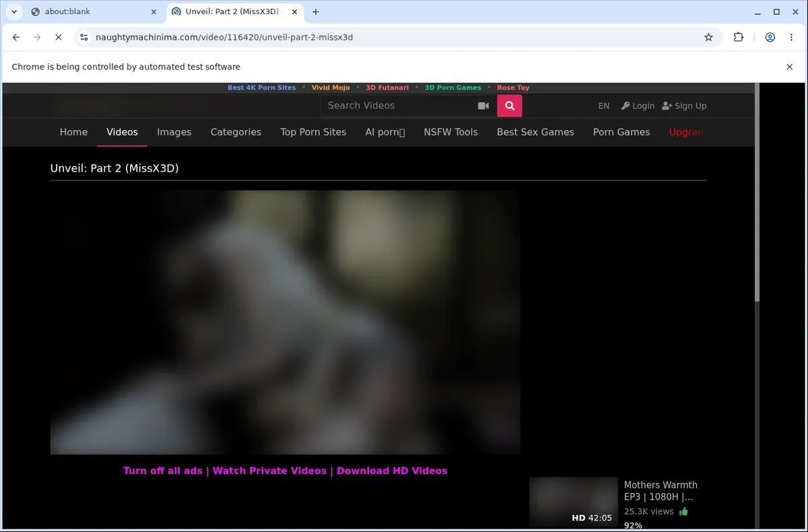Open the Chrome three-dot menu
This screenshot has width=808, height=532.
click(x=791, y=38)
